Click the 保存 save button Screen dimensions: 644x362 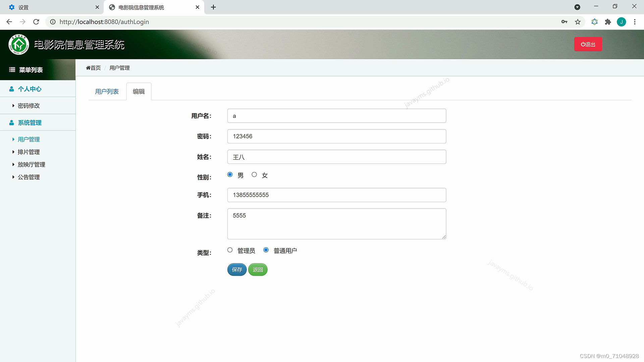(237, 269)
